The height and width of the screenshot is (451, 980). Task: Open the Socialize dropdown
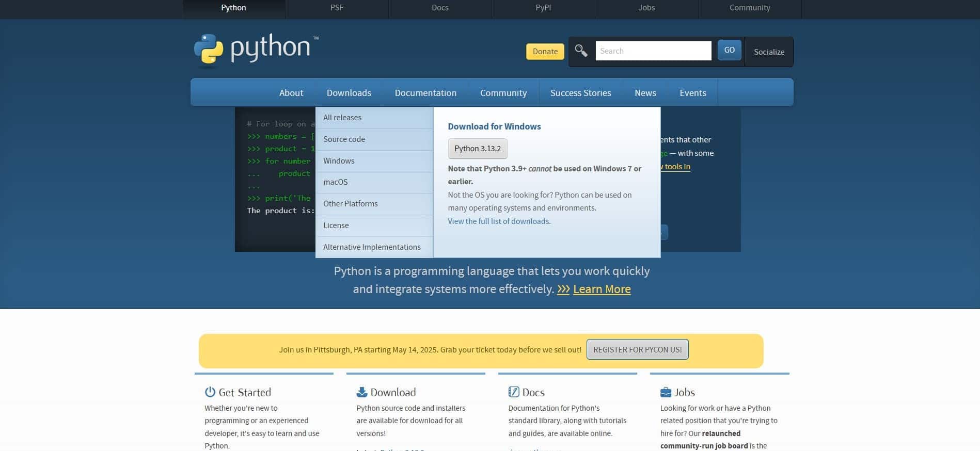(769, 52)
